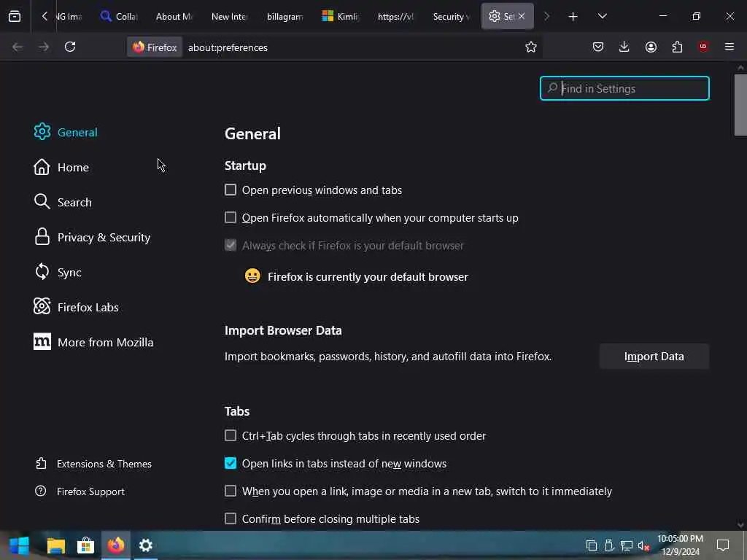747x560 pixels.
Task: Open the Search settings category
Action: pyautogui.click(x=63, y=202)
